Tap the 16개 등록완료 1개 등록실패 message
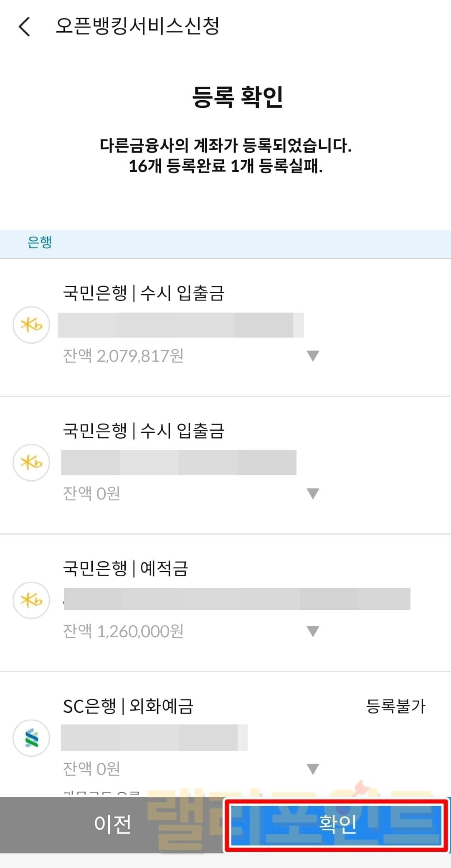 [225, 166]
